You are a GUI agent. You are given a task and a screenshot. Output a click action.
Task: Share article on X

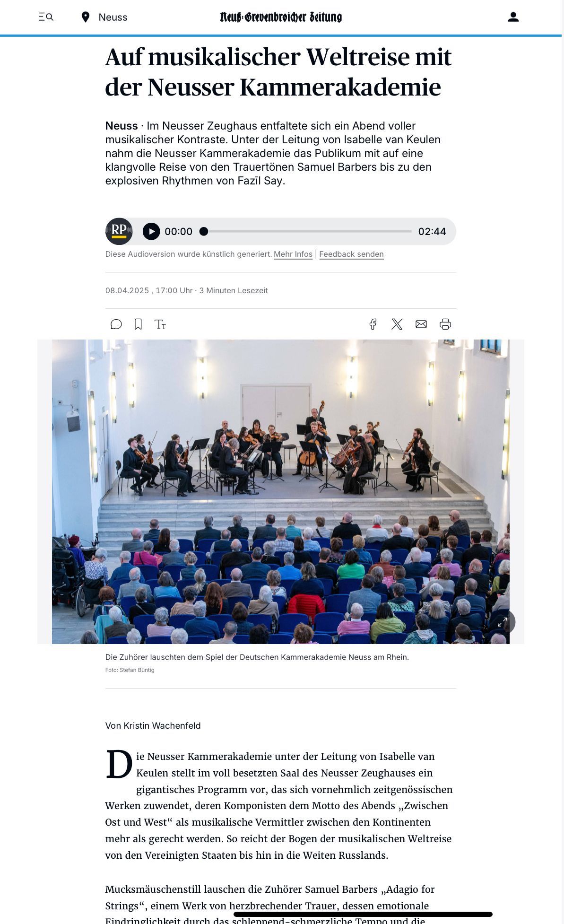tap(397, 324)
